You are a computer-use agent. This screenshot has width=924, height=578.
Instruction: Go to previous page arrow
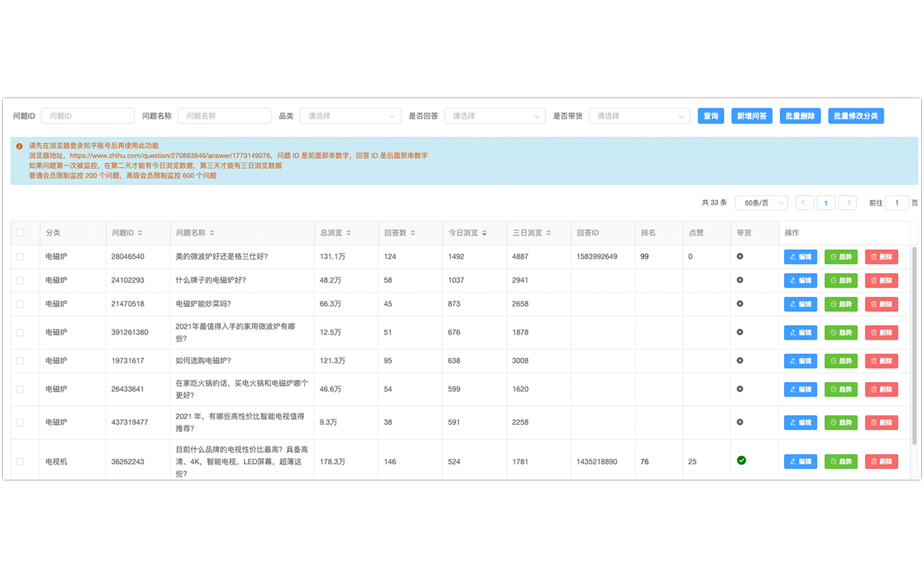(x=805, y=203)
